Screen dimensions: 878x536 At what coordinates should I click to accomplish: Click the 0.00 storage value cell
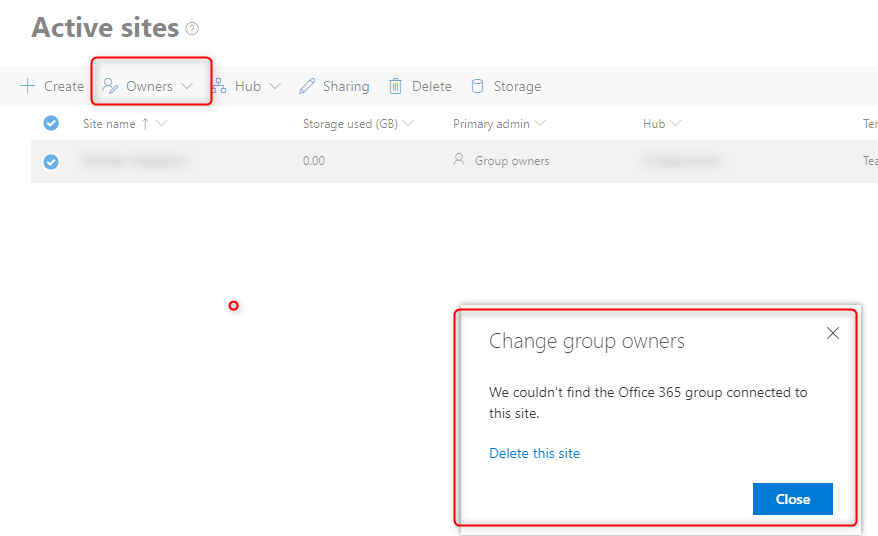tap(314, 161)
